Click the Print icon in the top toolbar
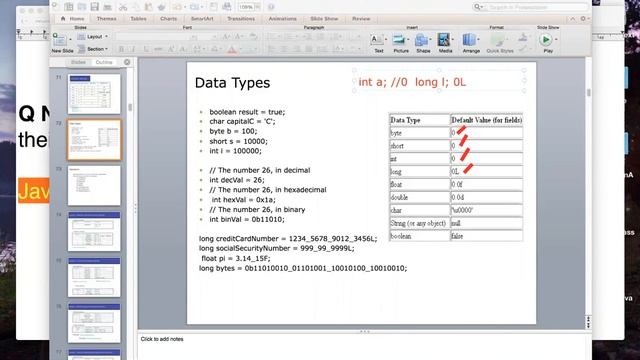This screenshot has height=360, width=640. coord(108,7)
